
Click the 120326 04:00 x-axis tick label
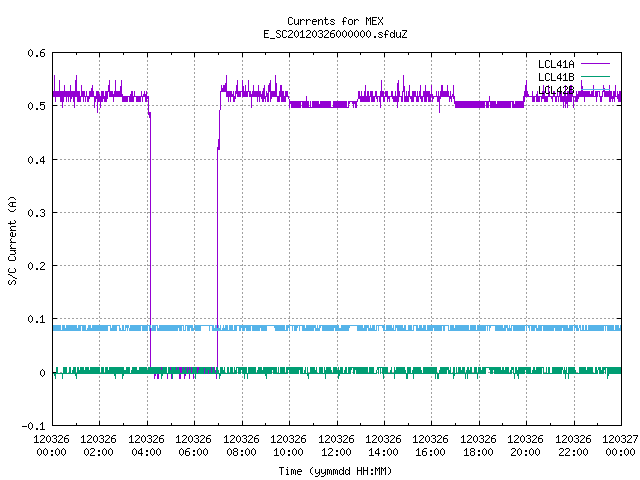[x=146, y=446]
